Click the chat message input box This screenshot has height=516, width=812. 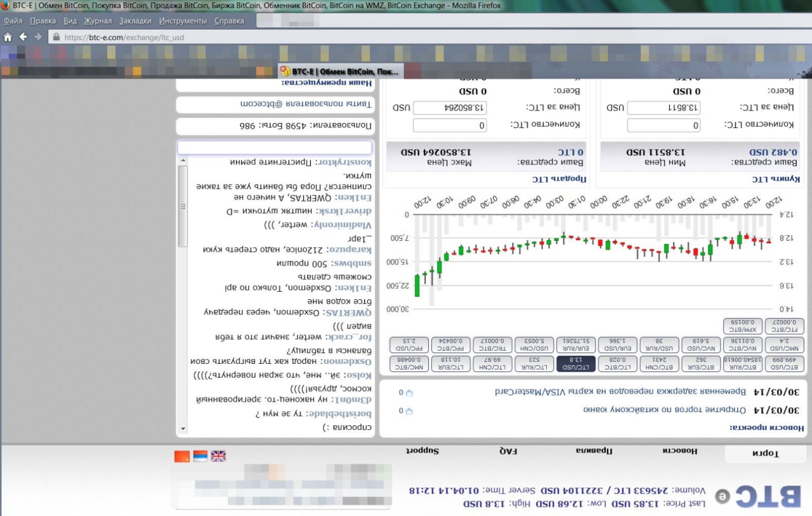(274, 147)
